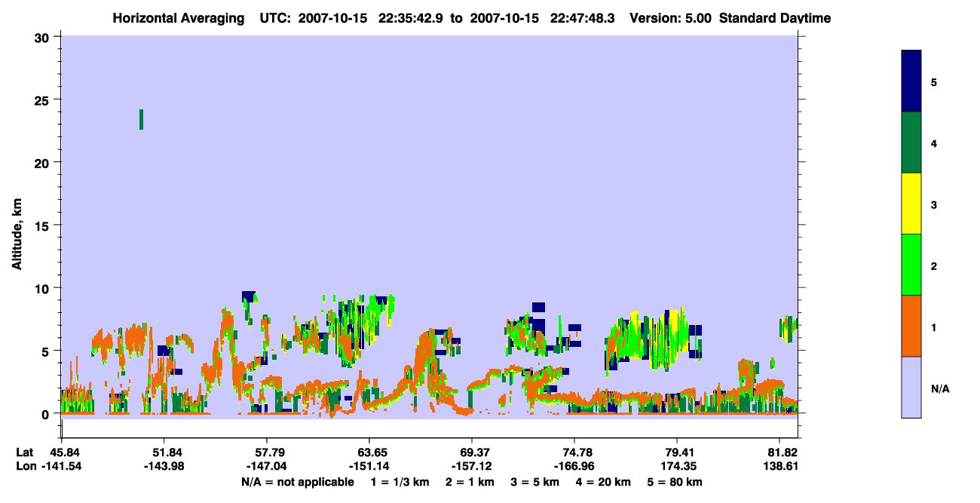
Task: Click the '4 = 20 km' legend text
Action: (604, 482)
